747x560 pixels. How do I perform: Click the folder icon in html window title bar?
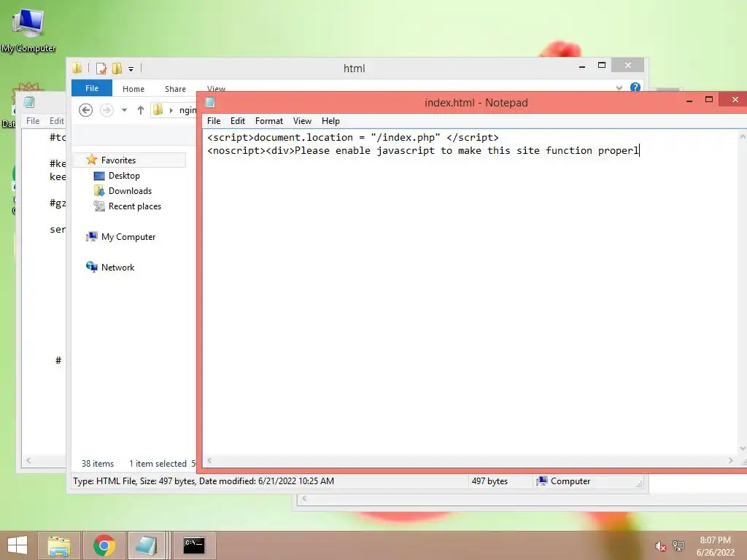[77, 68]
